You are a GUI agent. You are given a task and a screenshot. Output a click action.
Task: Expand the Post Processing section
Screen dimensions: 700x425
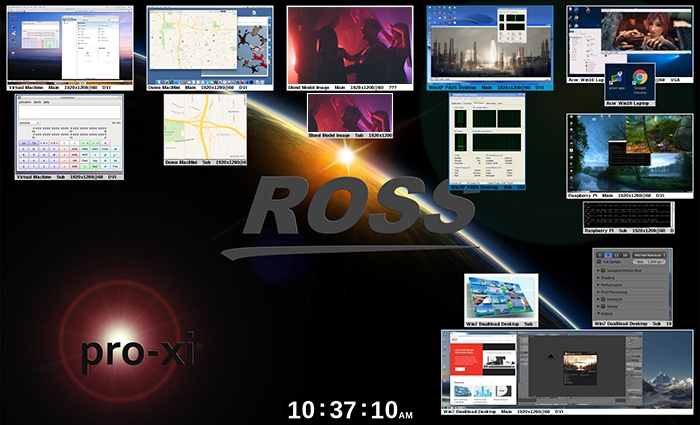[x=598, y=292]
